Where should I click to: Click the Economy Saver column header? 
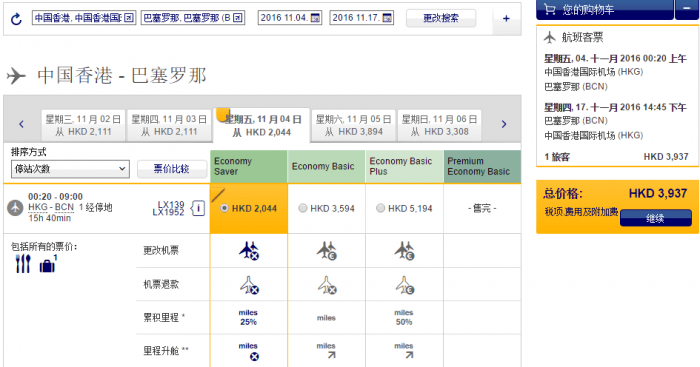pos(249,167)
